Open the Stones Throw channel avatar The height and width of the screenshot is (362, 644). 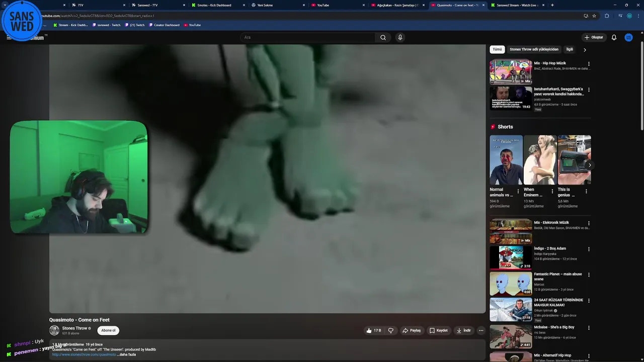click(54, 330)
